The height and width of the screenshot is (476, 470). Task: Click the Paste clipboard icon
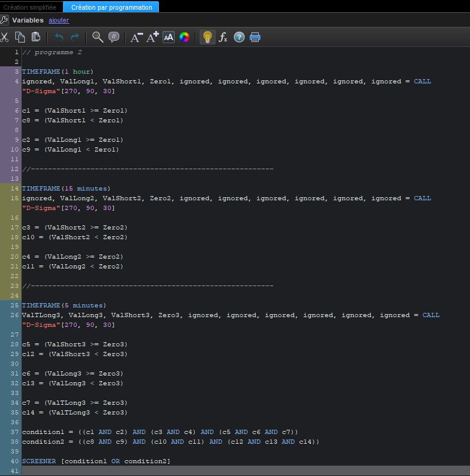(x=36, y=37)
